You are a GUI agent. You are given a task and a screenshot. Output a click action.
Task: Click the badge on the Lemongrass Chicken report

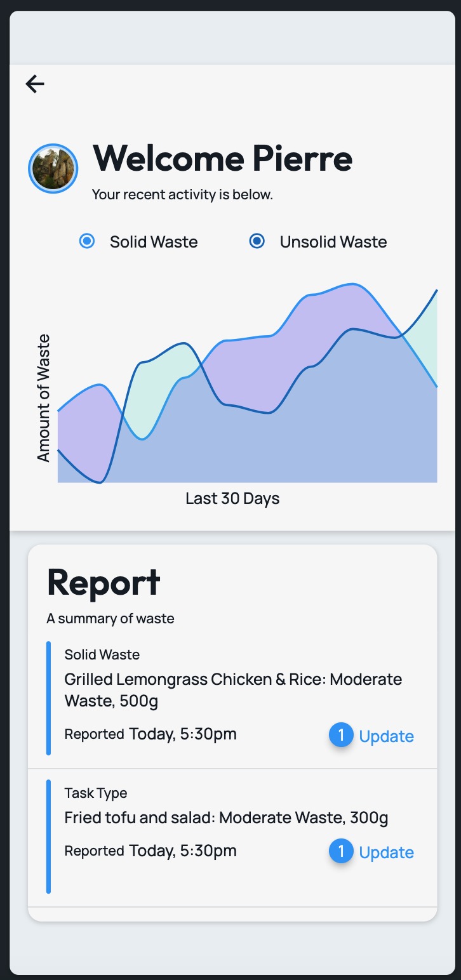[341, 736]
